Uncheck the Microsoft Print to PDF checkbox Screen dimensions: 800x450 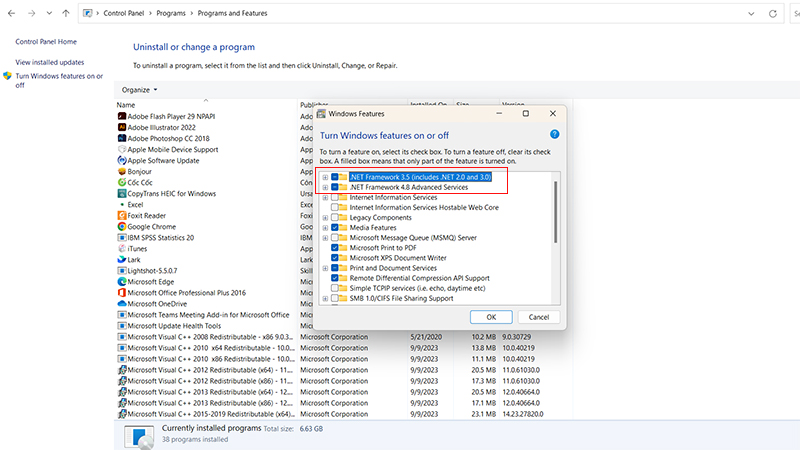pyautogui.click(x=335, y=248)
